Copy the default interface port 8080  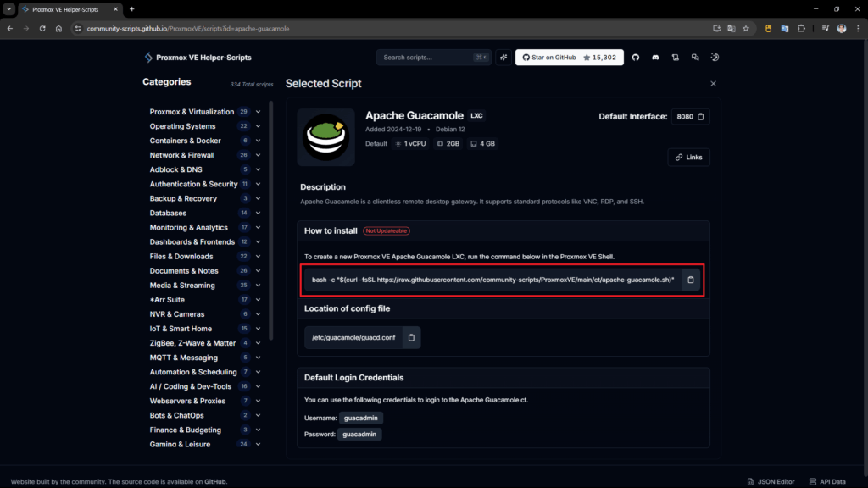tap(701, 117)
